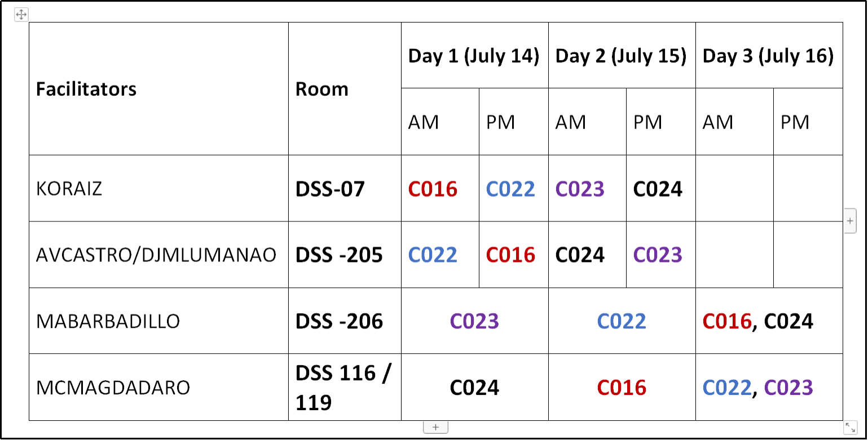Image resolution: width=868 pixels, height=440 pixels.
Task: Click red C016 in the KORAIZ row
Action: click(433, 189)
